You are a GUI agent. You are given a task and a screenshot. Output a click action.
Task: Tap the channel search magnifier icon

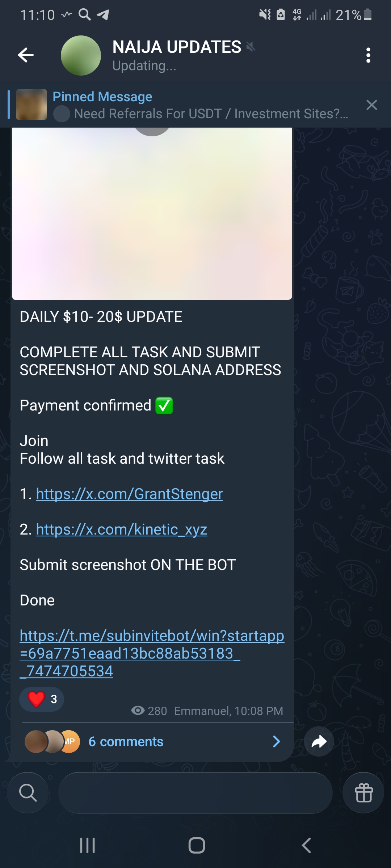coord(28,793)
